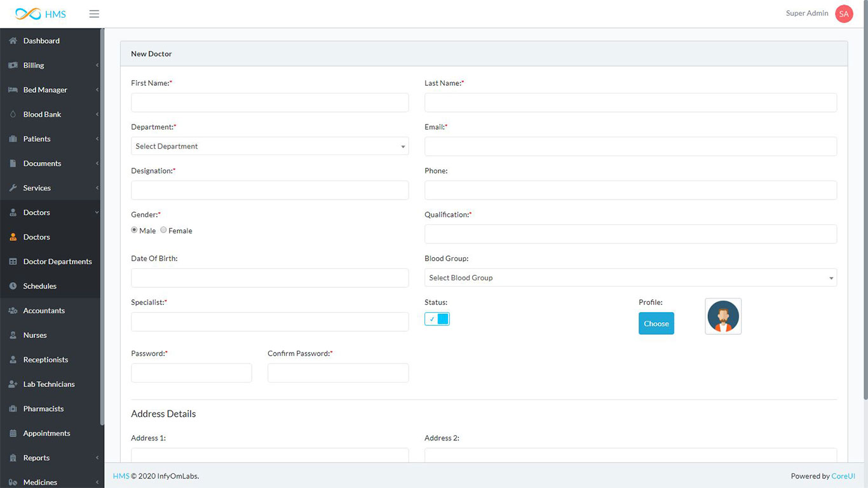Viewport: 868px width, 488px height.
Task: Select the Male gender radio button
Action: coord(135,230)
